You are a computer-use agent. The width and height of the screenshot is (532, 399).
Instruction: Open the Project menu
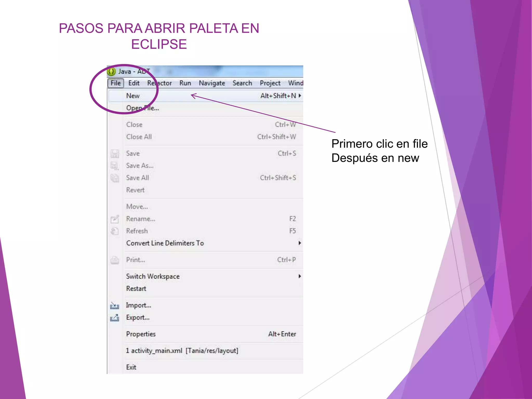tap(270, 83)
